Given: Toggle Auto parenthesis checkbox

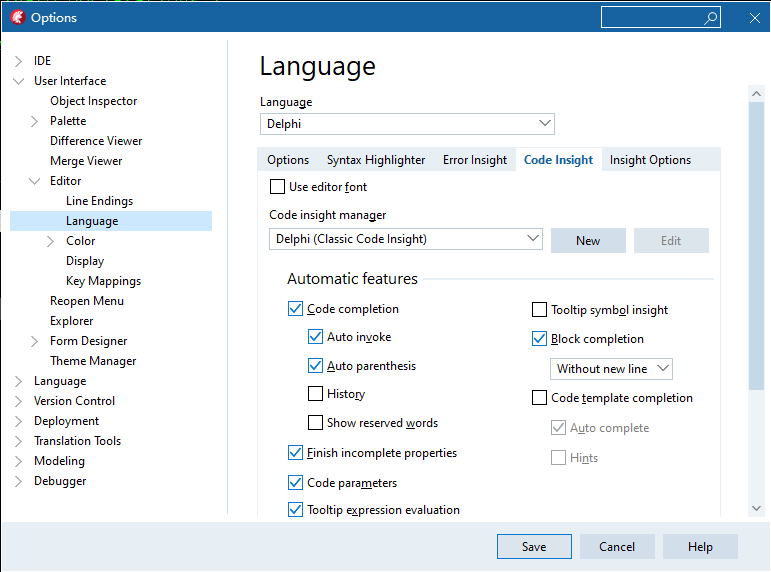Looking at the screenshot, I should (x=315, y=366).
